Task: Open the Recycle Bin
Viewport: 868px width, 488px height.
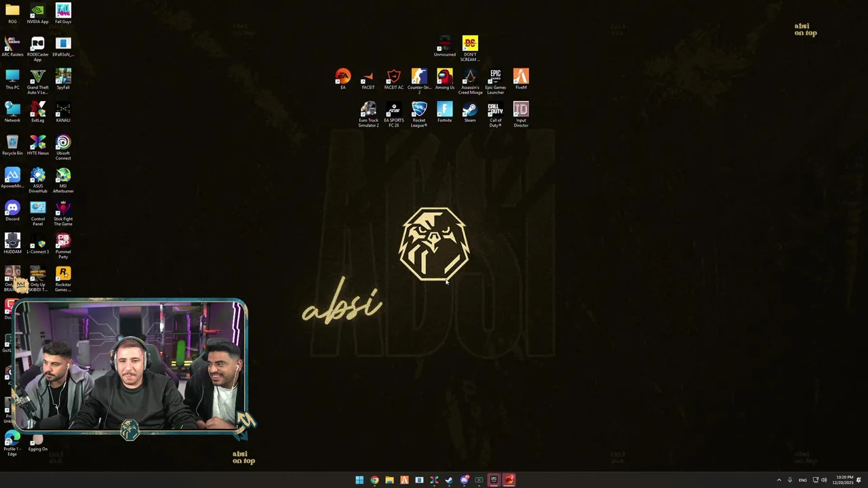Action: [x=12, y=145]
